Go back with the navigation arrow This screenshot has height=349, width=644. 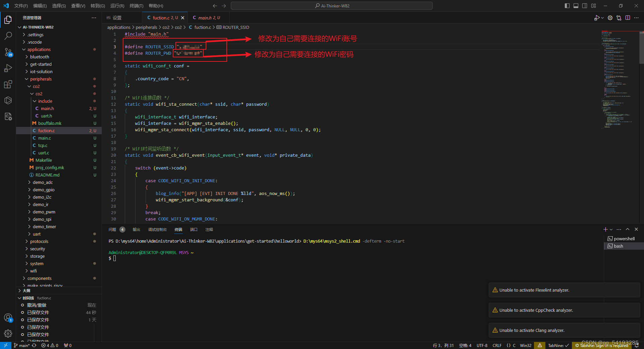pos(215,6)
